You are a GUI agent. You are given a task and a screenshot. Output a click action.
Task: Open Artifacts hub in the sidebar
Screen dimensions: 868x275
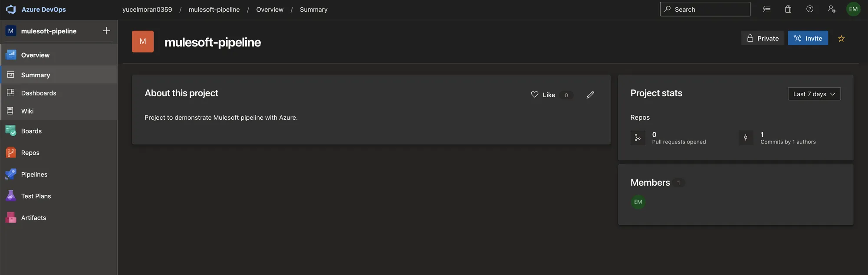pyautogui.click(x=59, y=218)
